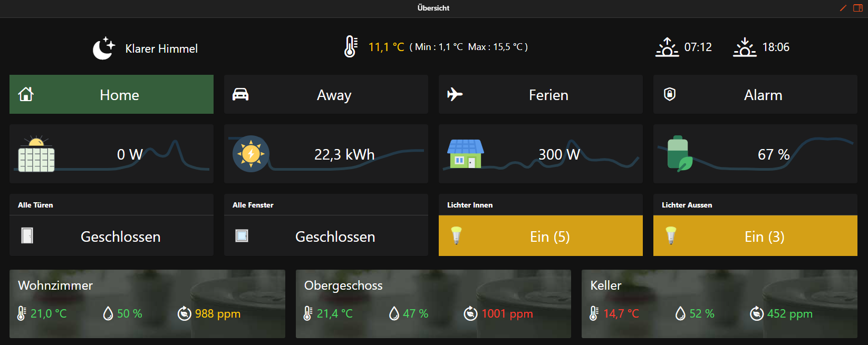Click the 11,1 °C outdoor temperature
Image resolution: width=868 pixels, height=345 pixels.
pyautogui.click(x=386, y=47)
